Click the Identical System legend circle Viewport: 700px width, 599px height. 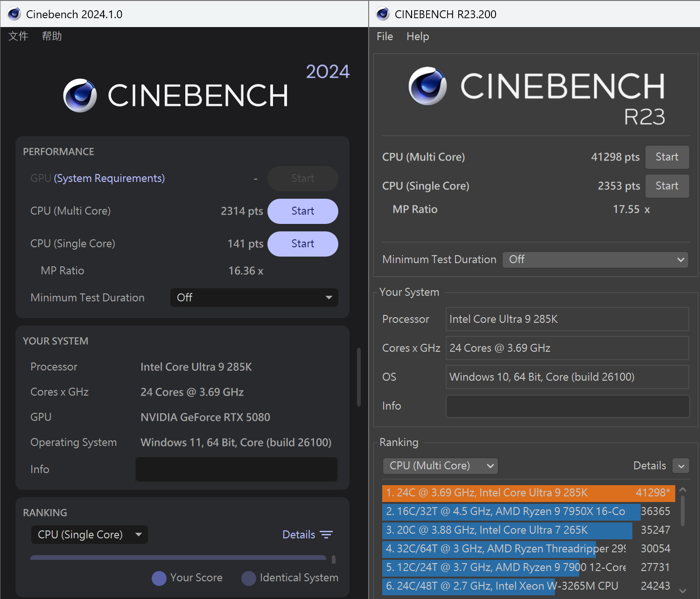[249, 578]
